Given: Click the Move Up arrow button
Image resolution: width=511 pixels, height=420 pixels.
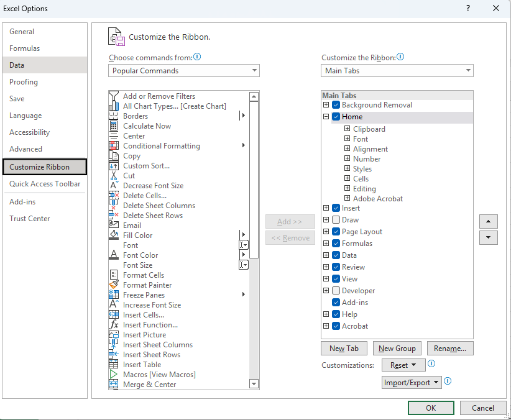Looking at the screenshot, I should [x=488, y=221].
